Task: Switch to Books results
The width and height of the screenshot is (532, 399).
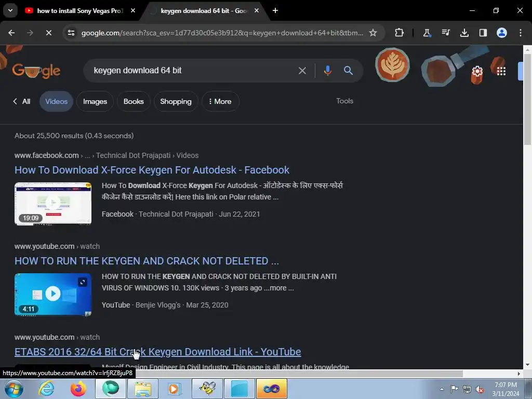Action: (134, 101)
